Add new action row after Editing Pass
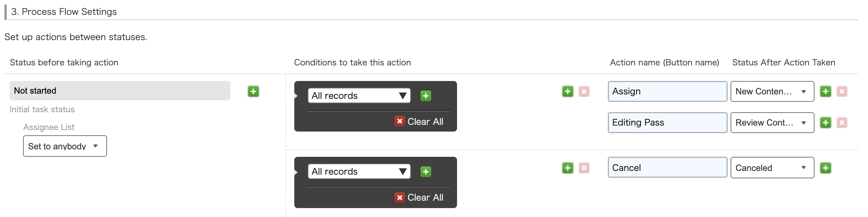Screen dimensions: 868x217 click(825, 122)
